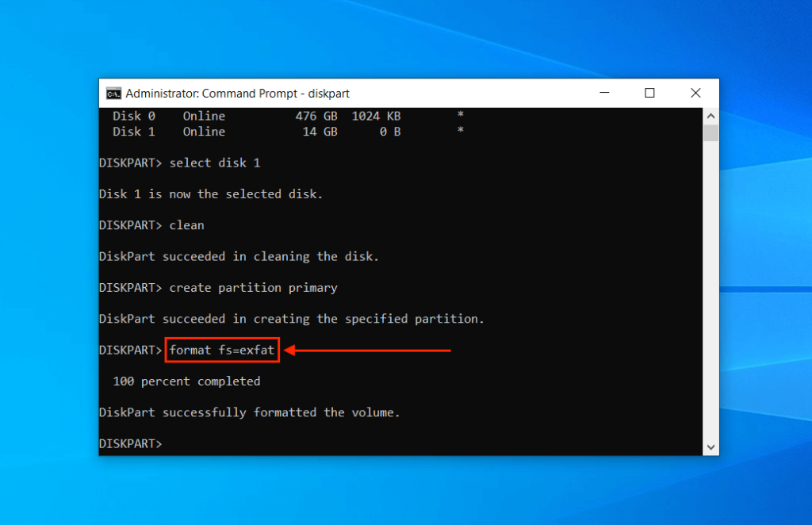
Task: Click the highlighted format fs=exfat command
Action: pos(221,350)
